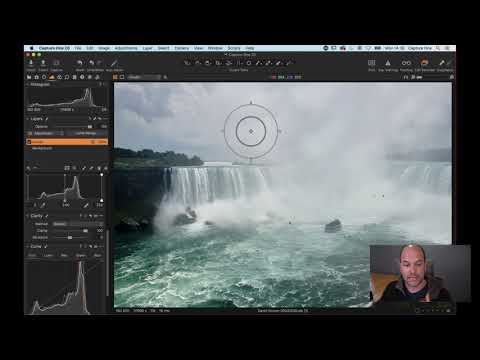Click the Levels shadow eyedropper picker
480x360 pixels.
[x=43, y=205]
